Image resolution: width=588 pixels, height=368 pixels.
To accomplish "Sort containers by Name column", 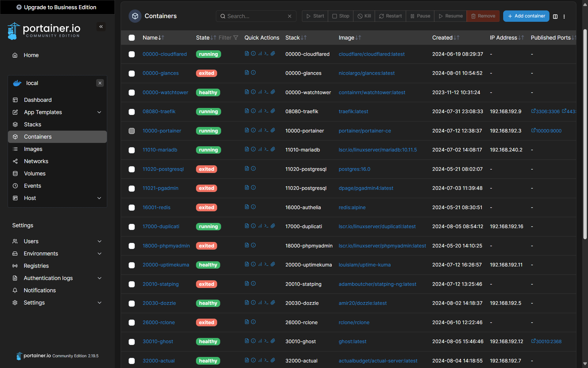I will [x=153, y=38].
